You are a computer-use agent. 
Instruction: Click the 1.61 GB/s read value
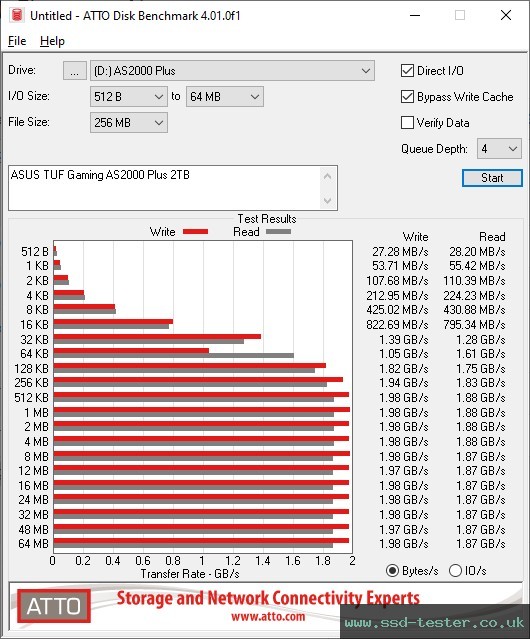pos(481,354)
